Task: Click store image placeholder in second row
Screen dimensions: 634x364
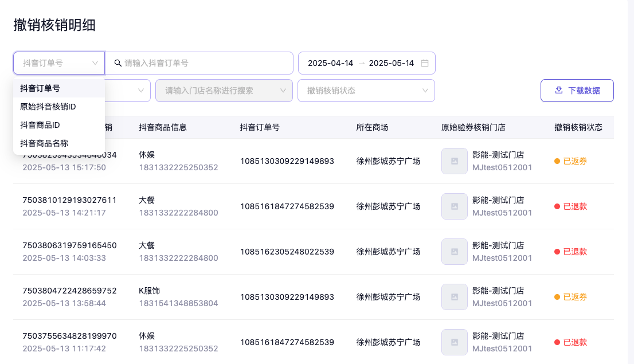Action: tap(454, 206)
